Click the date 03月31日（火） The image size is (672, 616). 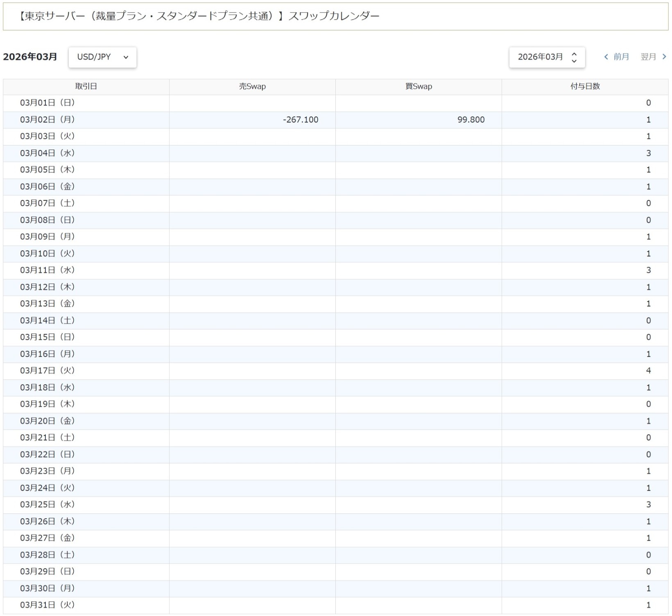48,605
